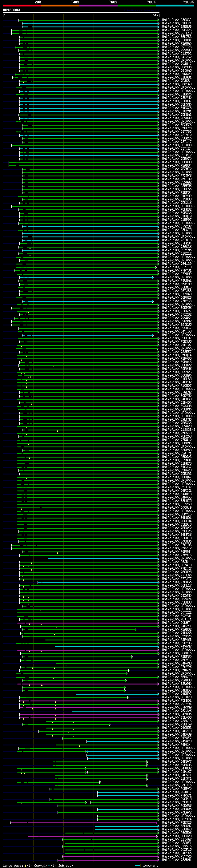Select hit label UniRef100_C1BKX6
Viewport: 197px width, 868px height.
(x=177, y=94)
